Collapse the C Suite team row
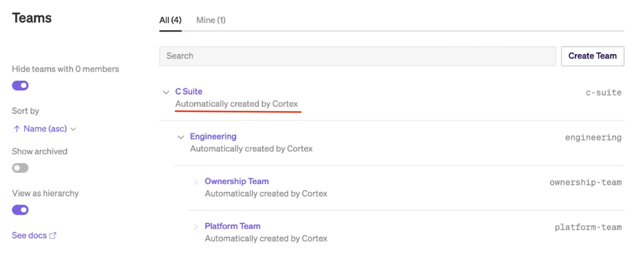This screenshot has height=273, width=644. pyautogui.click(x=166, y=92)
